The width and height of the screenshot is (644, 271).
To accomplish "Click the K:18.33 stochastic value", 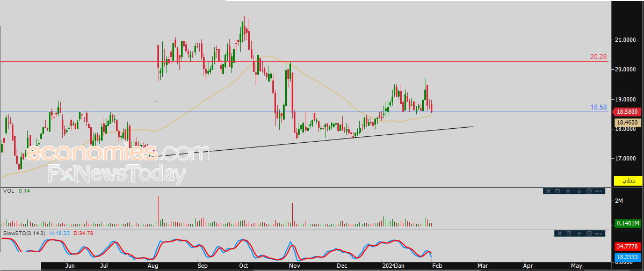I will [60, 233].
